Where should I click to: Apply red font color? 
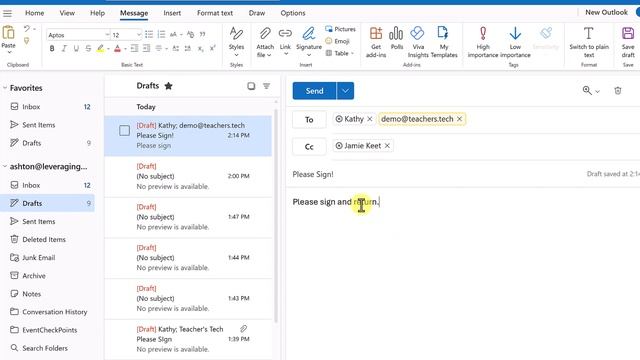pyautogui.click(x=118, y=49)
